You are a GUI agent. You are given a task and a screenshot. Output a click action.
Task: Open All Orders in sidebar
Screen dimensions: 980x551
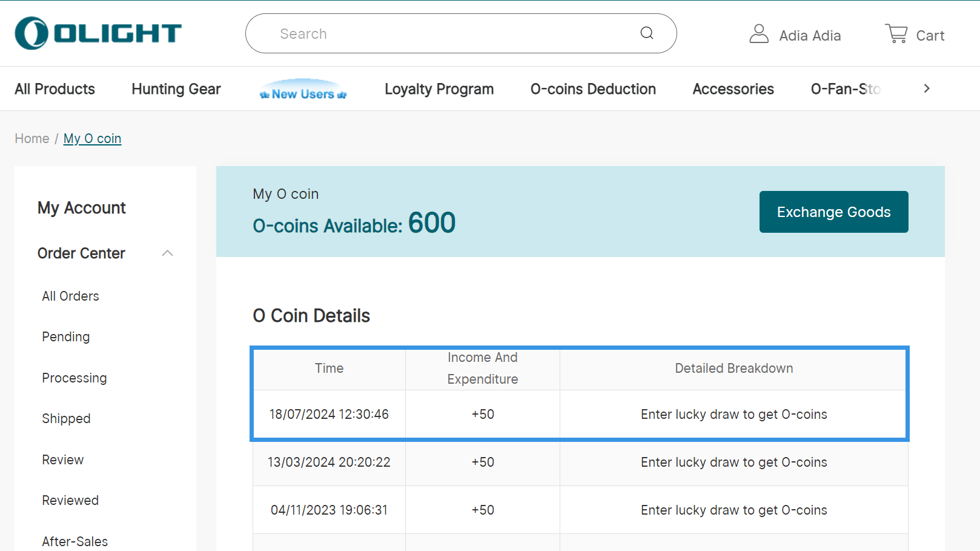(x=70, y=296)
